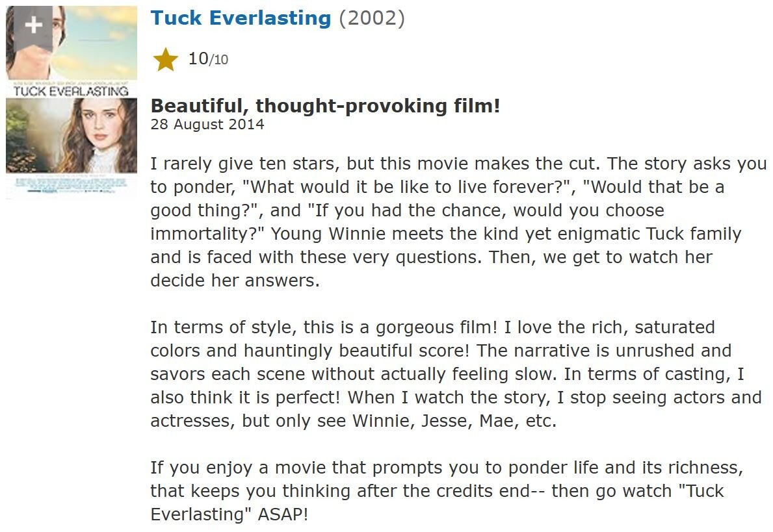Click the 10/10 rating score
773x532 pixels.
pyautogui.click(x=208, y=59)
